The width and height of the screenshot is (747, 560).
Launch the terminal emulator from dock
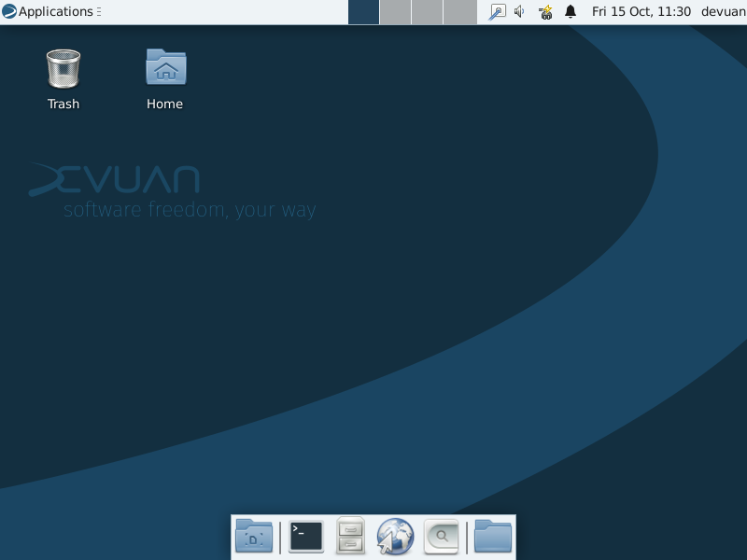[306, 537]
